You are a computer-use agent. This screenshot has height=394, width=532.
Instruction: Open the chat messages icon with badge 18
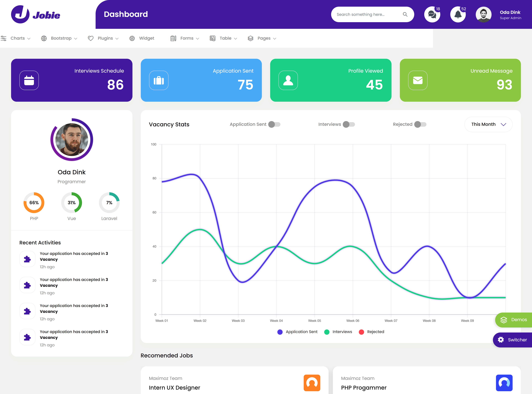click(432, 15)
